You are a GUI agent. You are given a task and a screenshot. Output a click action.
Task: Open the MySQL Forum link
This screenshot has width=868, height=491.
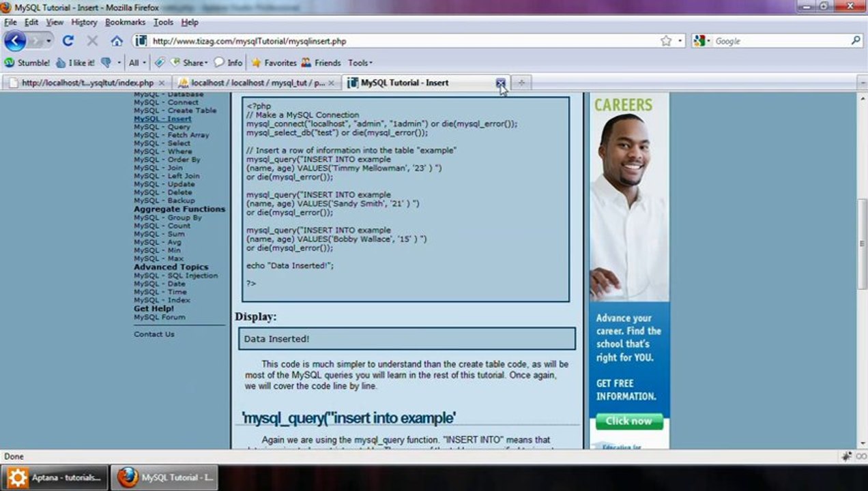159,317
